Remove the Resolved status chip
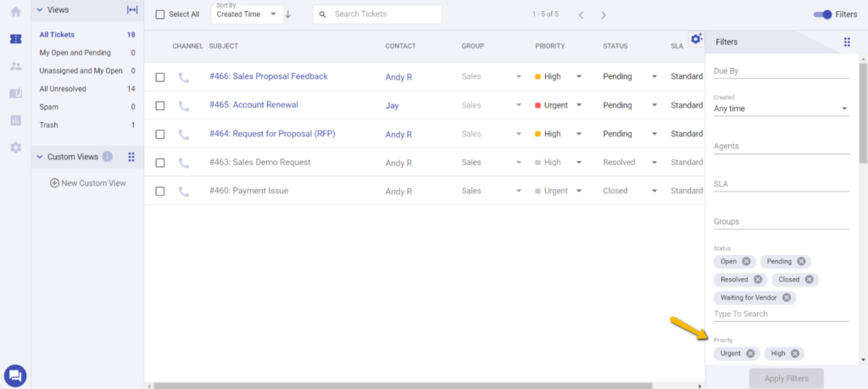Screen dimensions: 868x389 tap(758, 280)
